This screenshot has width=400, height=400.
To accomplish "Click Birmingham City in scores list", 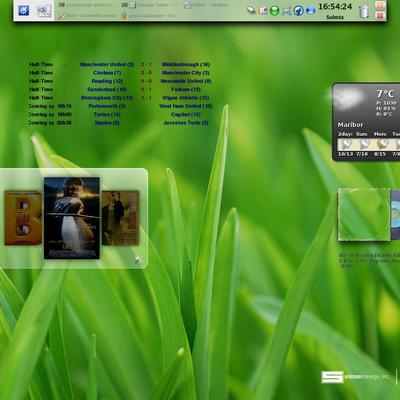I will point(107,98).
